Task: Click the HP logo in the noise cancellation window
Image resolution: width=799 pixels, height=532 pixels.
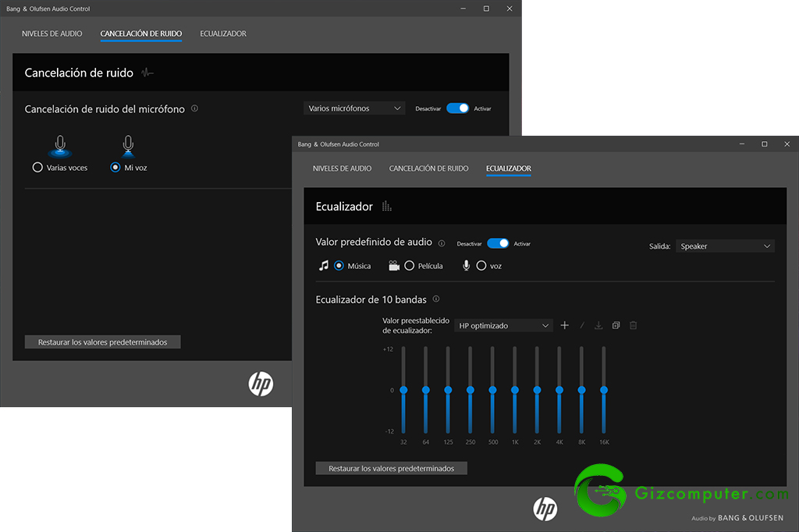Action: coord(261,383)
